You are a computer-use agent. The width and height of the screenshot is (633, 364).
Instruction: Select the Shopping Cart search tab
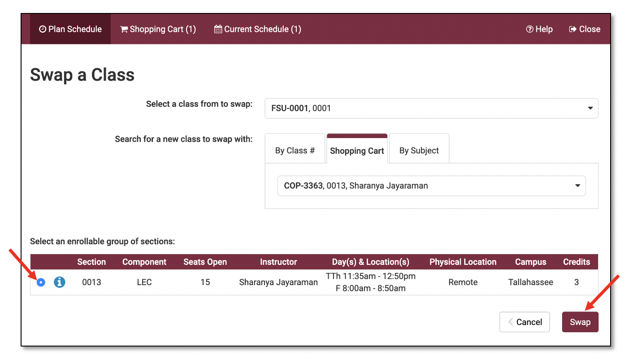(357, 151)
